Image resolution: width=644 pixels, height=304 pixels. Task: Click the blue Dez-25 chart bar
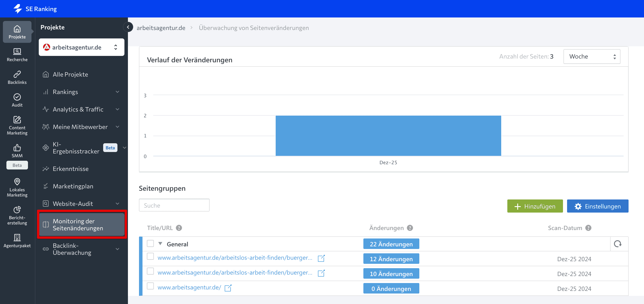click(x=388, y=136)
